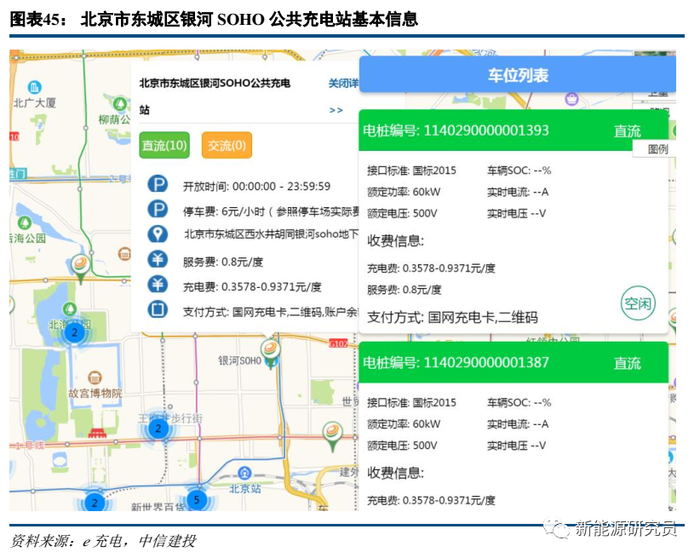Click the 银河SOHO charging station map marker
700x559 pixels.
coord(270,351)
